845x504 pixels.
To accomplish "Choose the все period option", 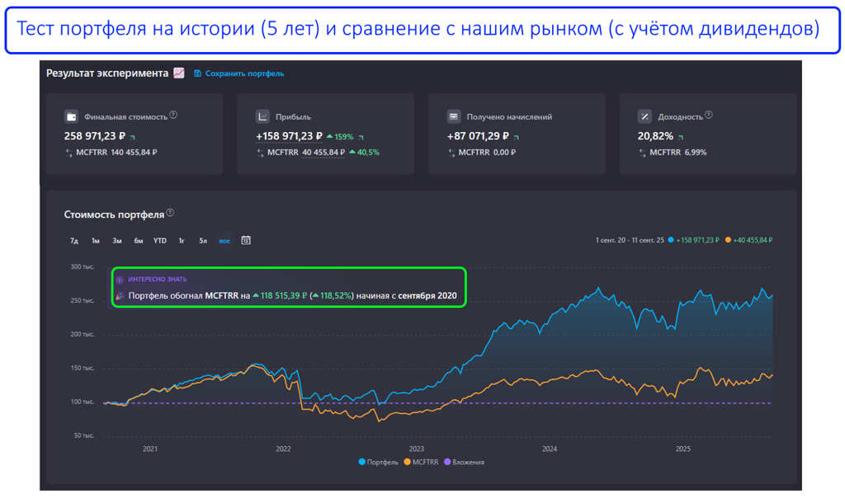I will click(224, 241).
